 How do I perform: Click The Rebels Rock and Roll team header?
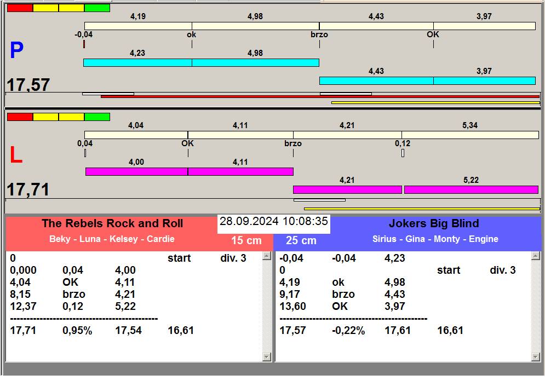point(112,223)
